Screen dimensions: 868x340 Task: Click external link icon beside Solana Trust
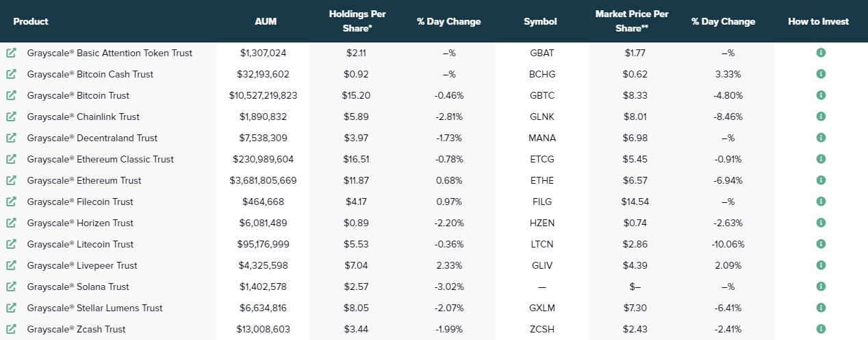[11, 287]
